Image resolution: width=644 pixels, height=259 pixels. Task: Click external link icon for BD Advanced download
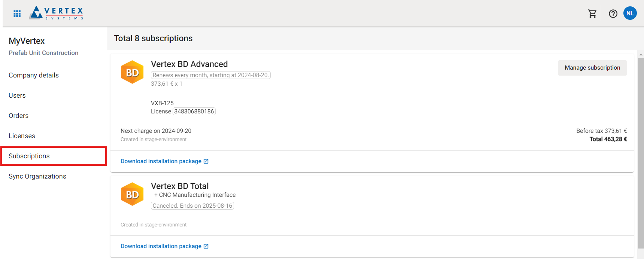pos(206,161)
